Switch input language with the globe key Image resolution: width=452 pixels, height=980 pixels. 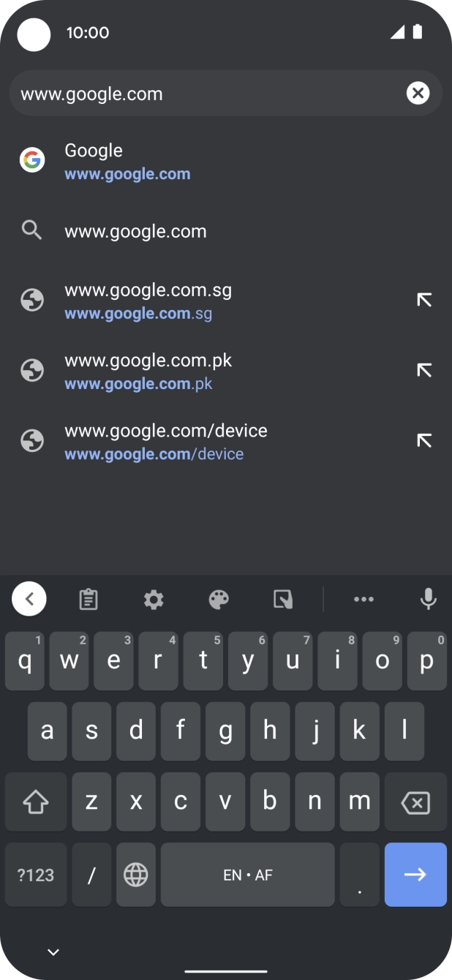(x=136, y=875)
